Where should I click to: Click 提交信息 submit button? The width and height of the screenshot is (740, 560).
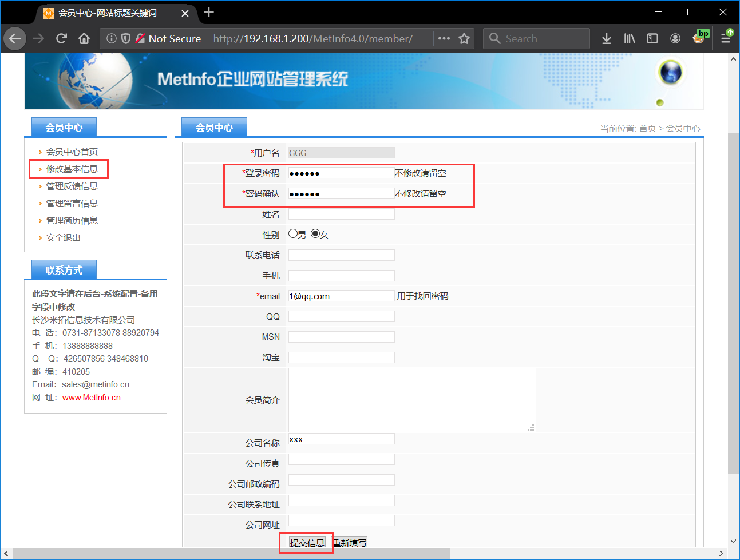307,543
